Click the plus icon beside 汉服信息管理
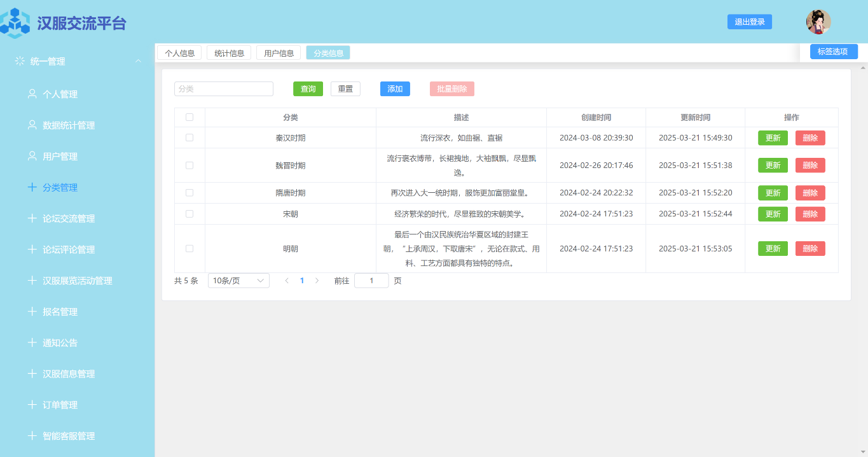868x457 pixels. [32, 374]
